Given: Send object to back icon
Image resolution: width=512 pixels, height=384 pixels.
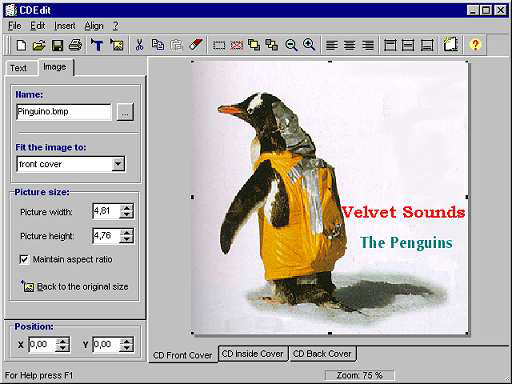Looking at the screenshot, I should click(272, 45).
